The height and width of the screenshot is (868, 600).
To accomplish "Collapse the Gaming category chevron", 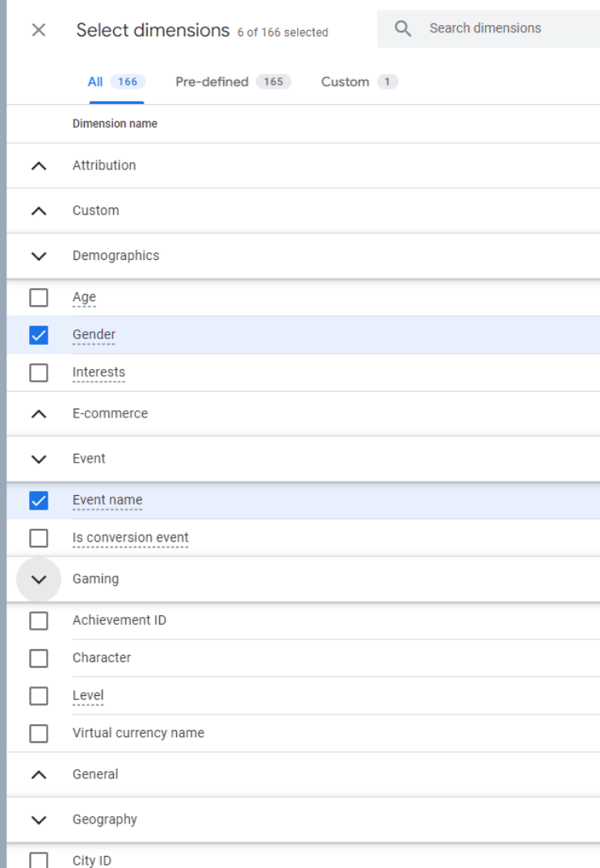I will point(38,579).
